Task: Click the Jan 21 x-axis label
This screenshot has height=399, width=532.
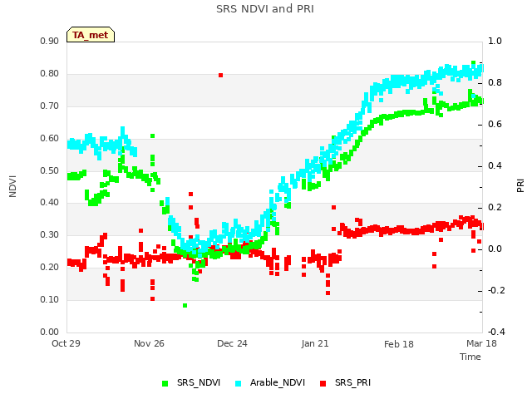Action: coord(315,343)
